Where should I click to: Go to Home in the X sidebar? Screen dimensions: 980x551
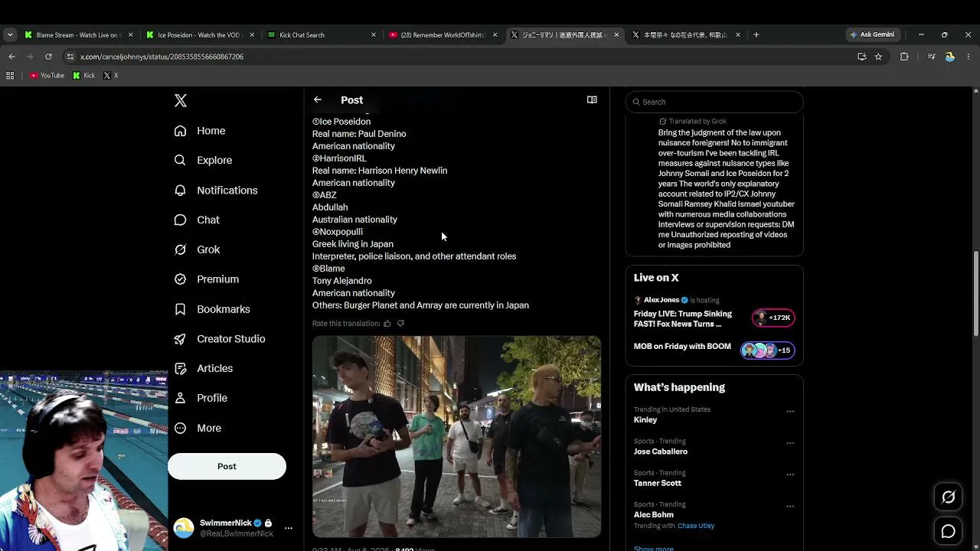pyautogui.click(x=200, y=131)
